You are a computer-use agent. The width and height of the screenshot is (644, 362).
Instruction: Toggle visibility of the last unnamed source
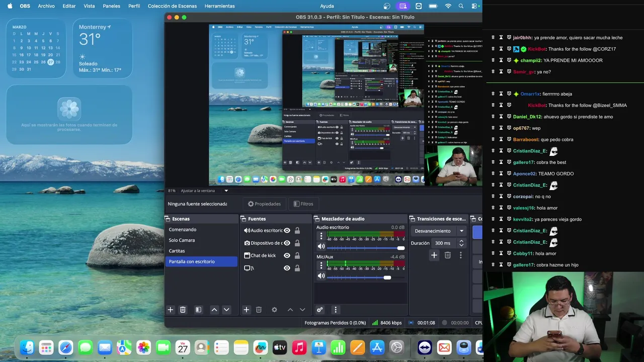[287, 268]
